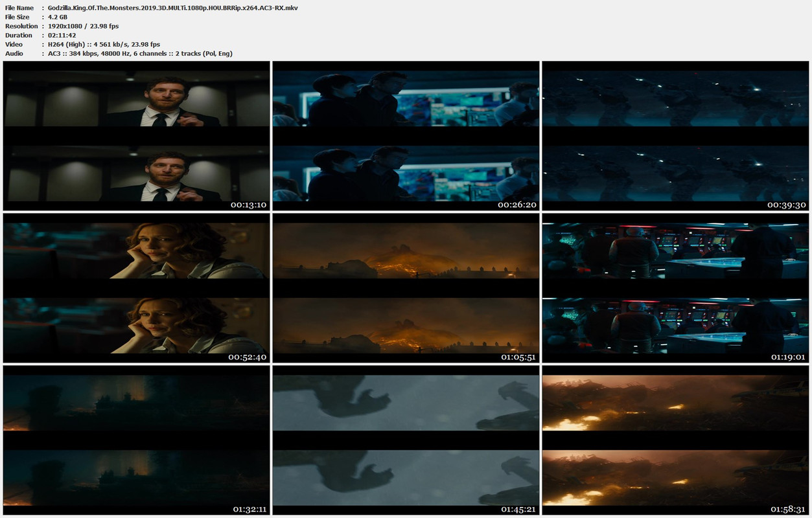
Task: Click the timestamp 00:39:30
Action: [787, 205]
